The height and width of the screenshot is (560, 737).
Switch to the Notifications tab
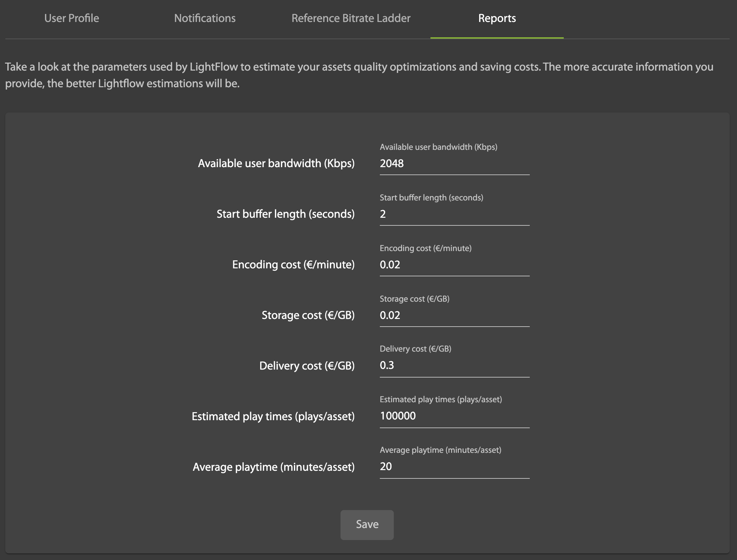(205, 18)
